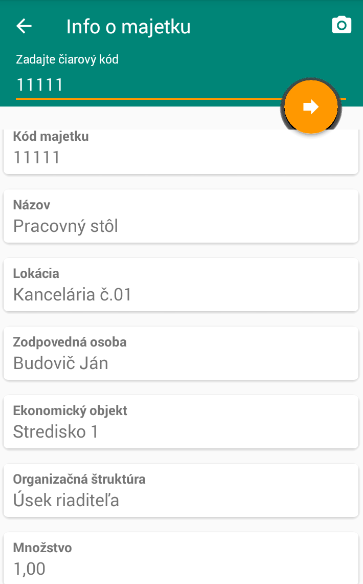Tap the back arrow icon

pos(24,26)
